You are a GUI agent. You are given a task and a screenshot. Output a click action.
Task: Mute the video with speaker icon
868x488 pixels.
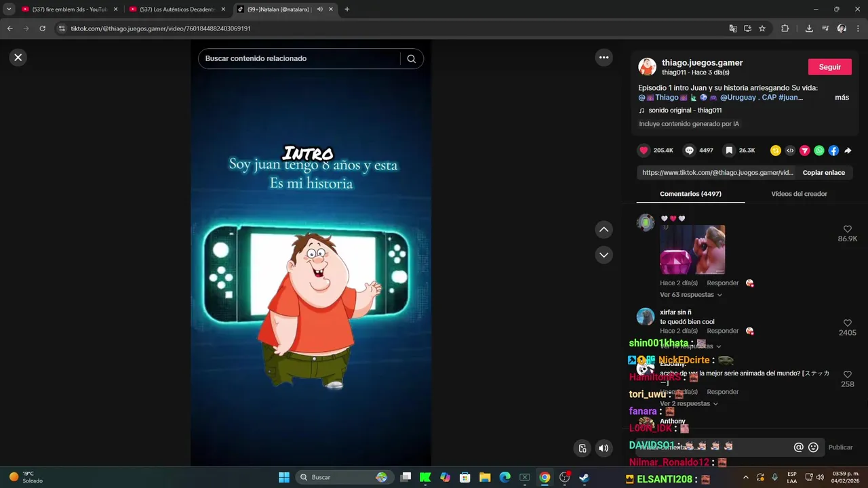[604, 448]
